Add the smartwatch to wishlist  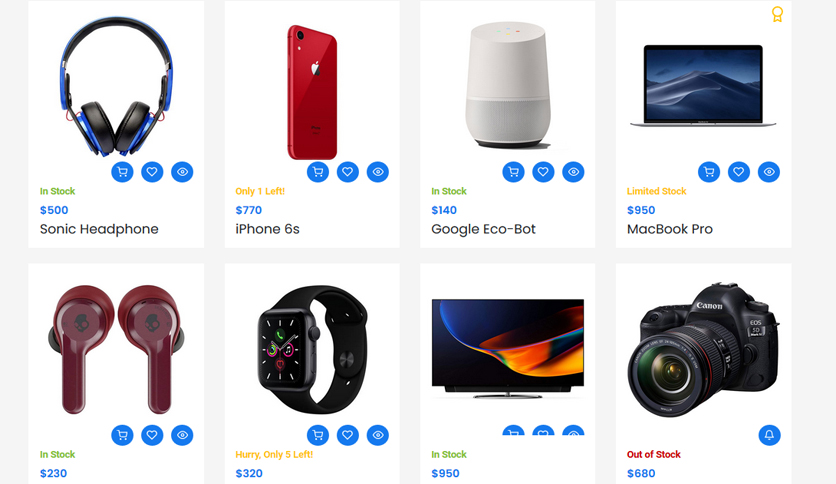coord(348,435)
